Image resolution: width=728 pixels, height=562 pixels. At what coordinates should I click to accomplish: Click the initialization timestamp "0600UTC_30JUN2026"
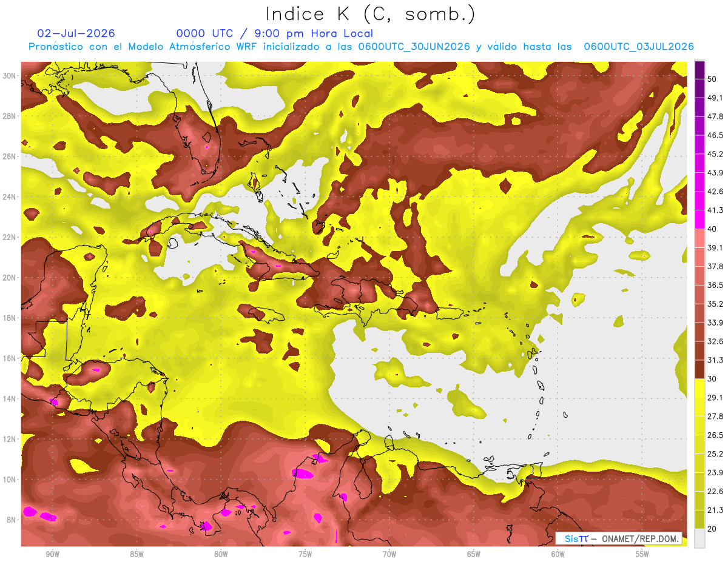click(x=414, y=47)
